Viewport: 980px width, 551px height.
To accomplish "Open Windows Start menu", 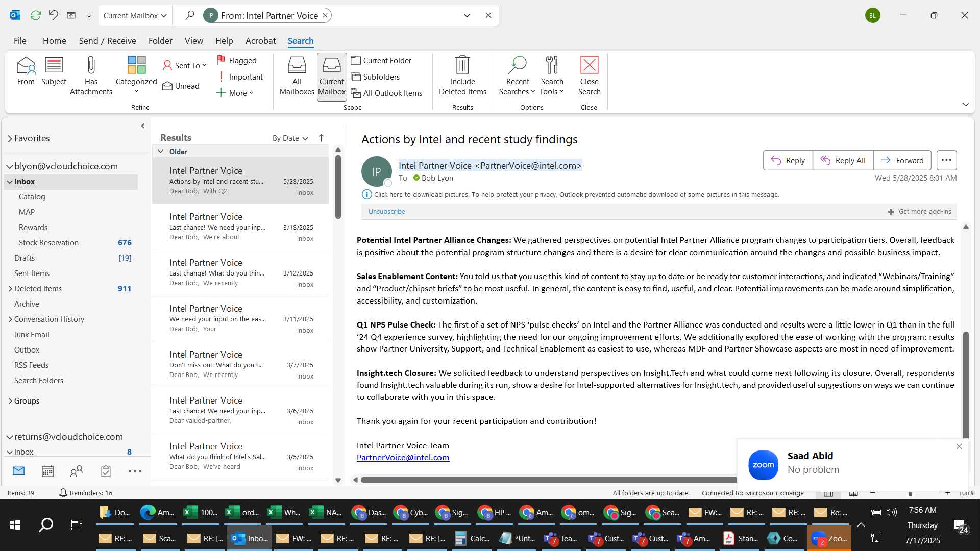I will 15,524.
